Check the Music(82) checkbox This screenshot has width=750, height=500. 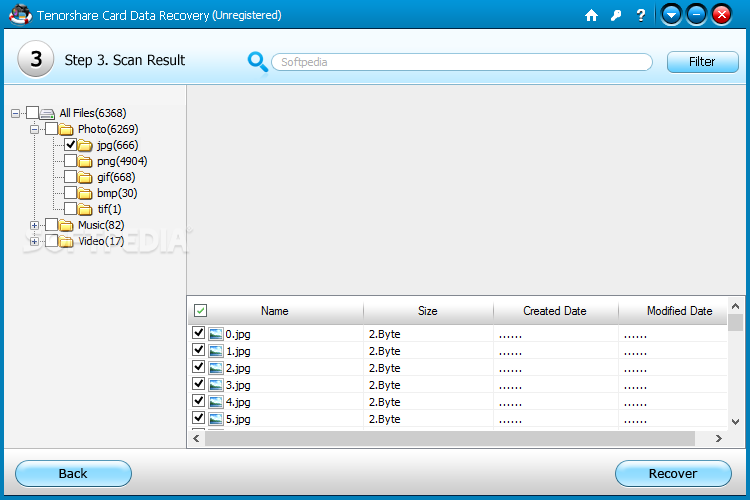coord(52,224)
